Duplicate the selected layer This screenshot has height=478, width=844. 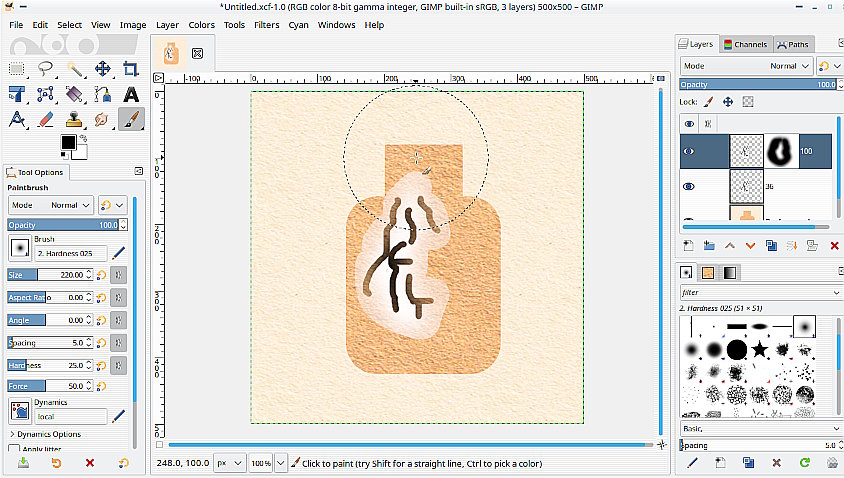coord(771,245)
